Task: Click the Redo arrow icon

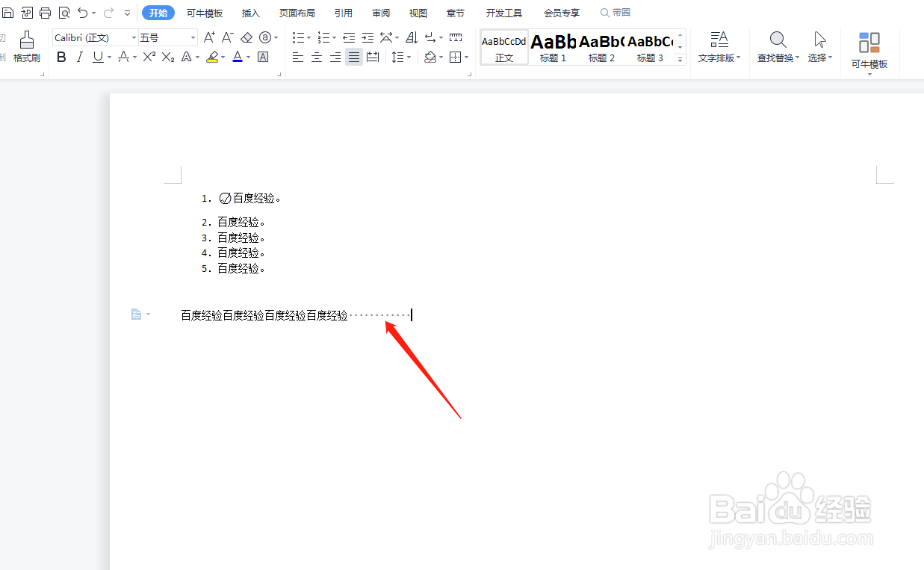Action: tap(108, 13)
